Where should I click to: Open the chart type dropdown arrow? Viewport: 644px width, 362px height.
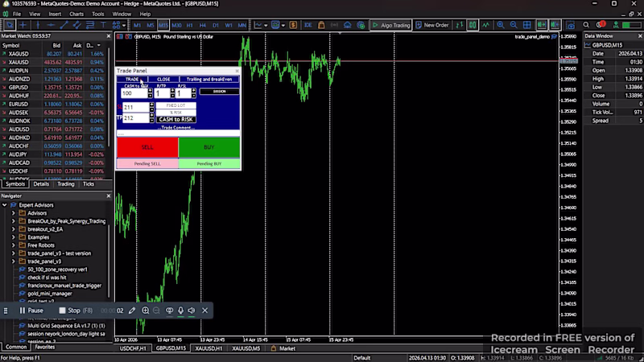pos(266,26)
